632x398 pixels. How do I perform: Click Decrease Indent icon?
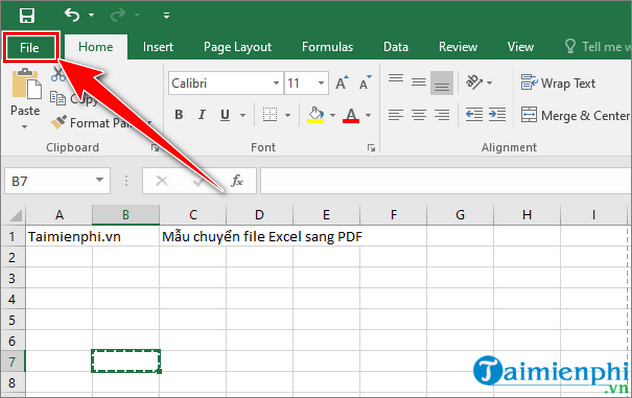474,115
